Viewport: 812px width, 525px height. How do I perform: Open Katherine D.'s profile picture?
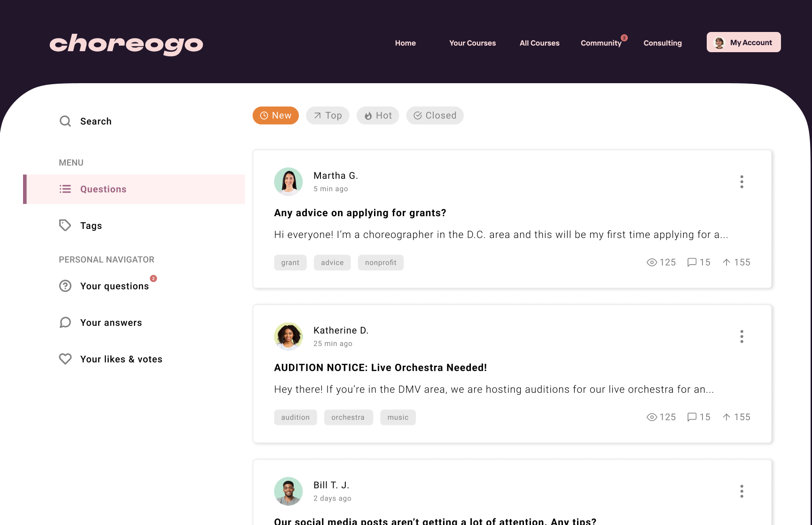(289, 337)
